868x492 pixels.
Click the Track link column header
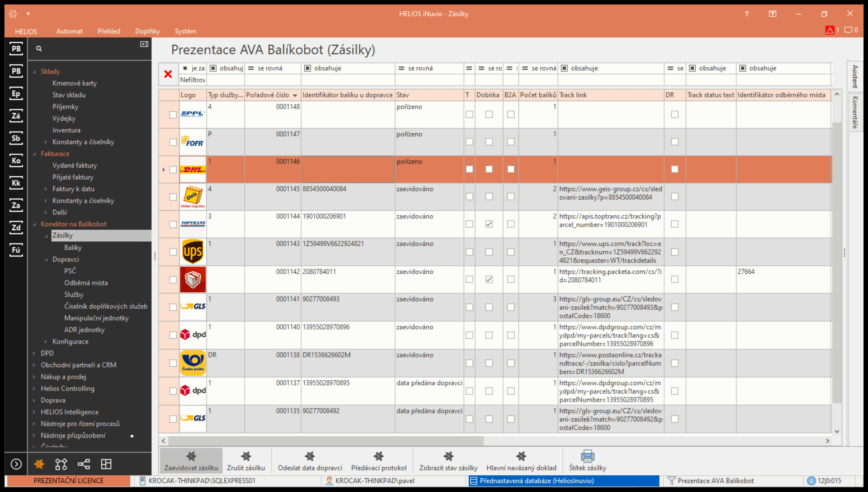(x=611, y=95)
